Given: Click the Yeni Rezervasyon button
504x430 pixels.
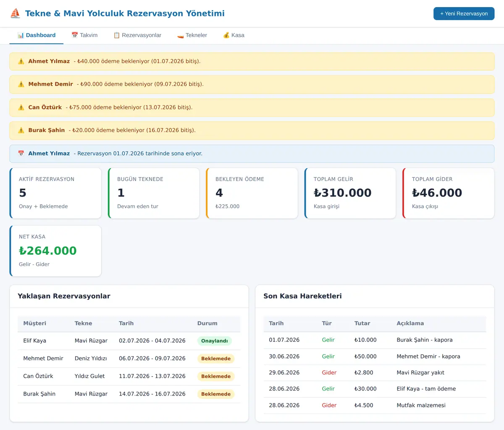Looking at the screenshot, I should [x=464, y=13].
